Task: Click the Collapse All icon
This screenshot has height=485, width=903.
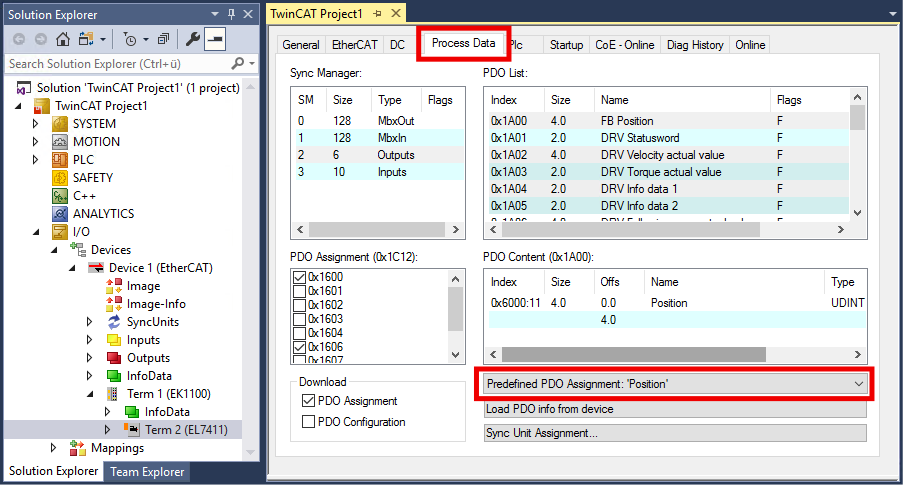Action: [164, 39]
